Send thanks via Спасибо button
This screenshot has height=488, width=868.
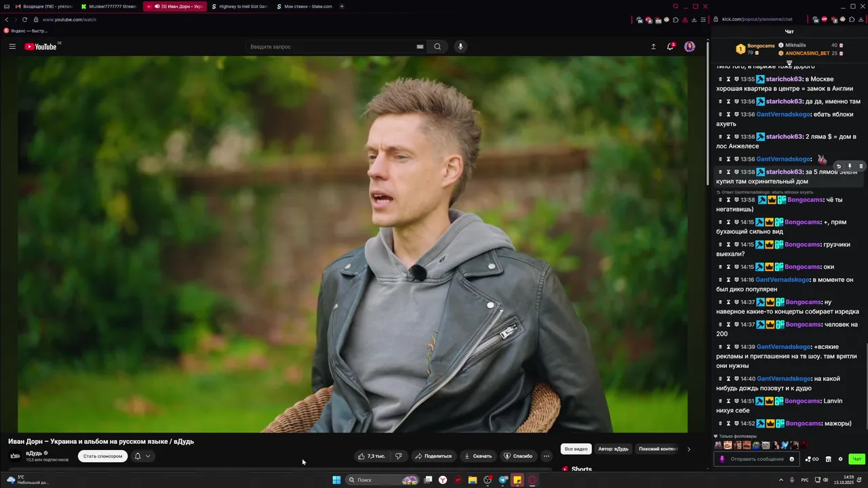coord(518,456)
